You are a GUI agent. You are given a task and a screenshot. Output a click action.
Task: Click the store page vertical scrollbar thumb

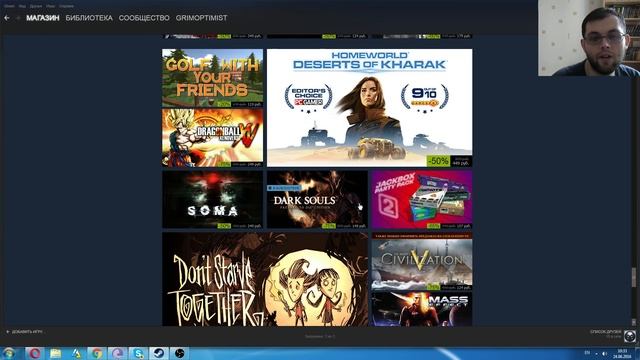coord(634,277)
